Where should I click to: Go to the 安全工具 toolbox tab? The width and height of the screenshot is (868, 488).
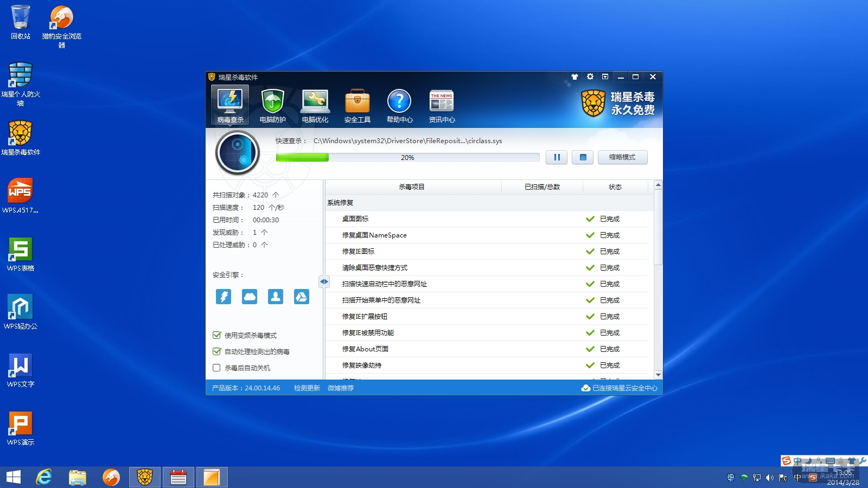coord(357,106)
